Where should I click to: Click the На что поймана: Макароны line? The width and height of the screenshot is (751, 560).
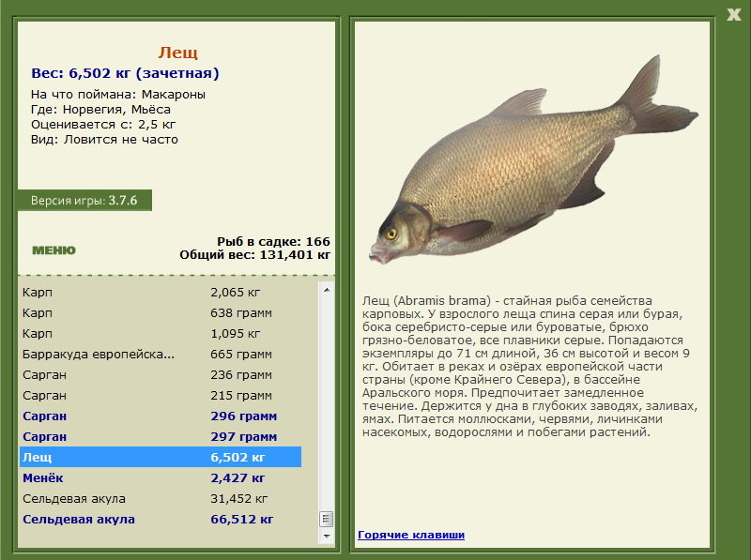(118, 95)
